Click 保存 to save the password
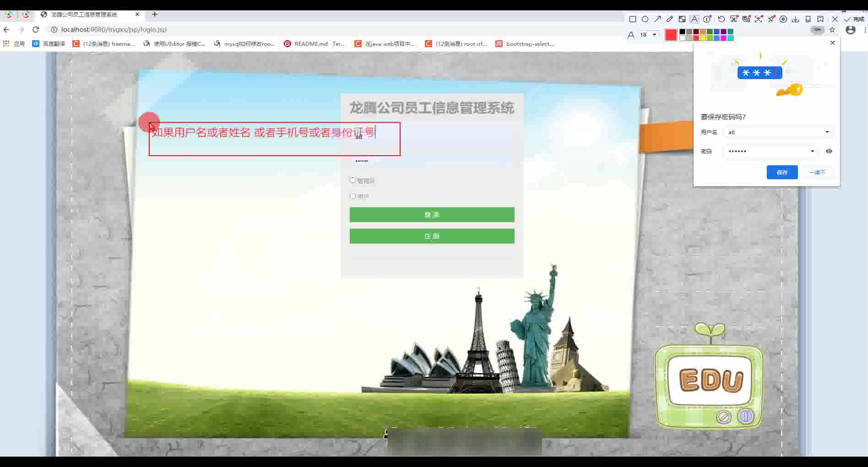Viewport: 868px width, 467px height. pos(782,172)
